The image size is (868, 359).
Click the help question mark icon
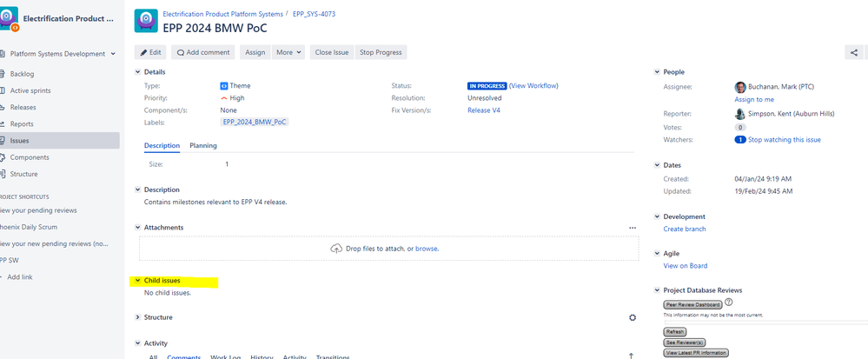pos(728,302)
